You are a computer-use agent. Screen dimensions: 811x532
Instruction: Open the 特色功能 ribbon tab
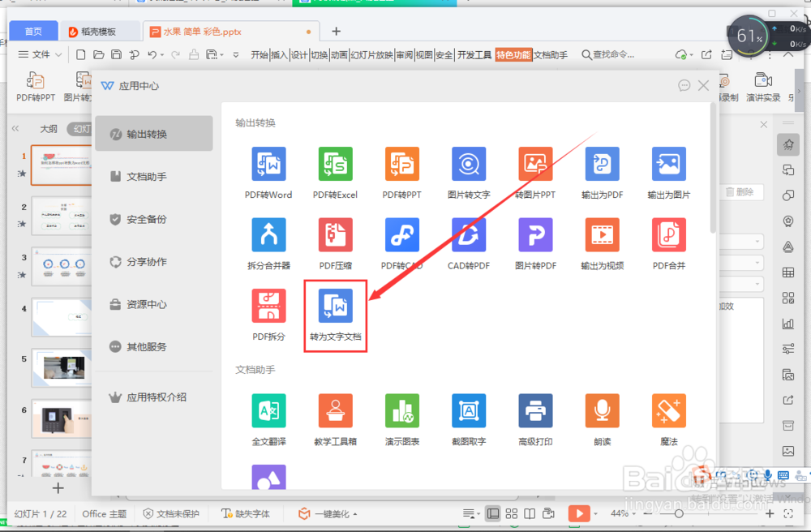click(x=513, y=55)
